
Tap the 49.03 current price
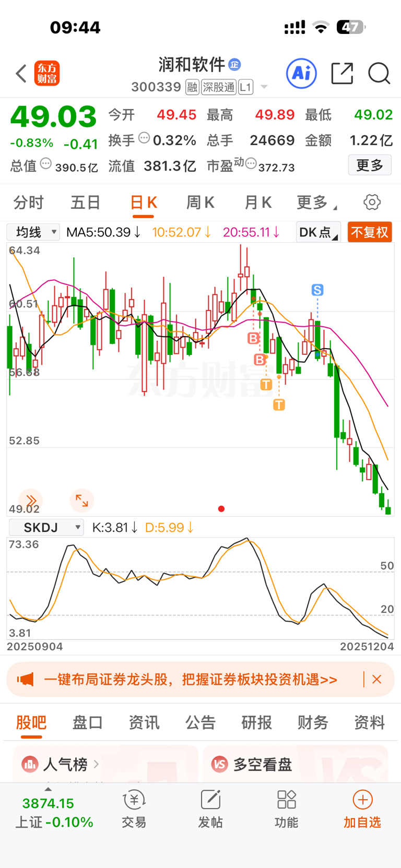(x=53, y=116)
